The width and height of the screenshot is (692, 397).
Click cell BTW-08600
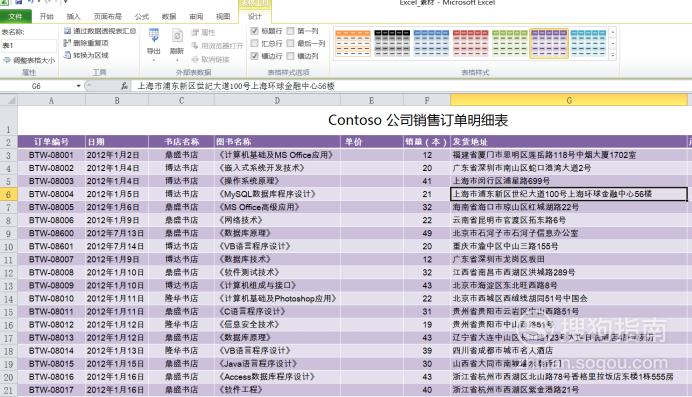(x=51, y=233)
